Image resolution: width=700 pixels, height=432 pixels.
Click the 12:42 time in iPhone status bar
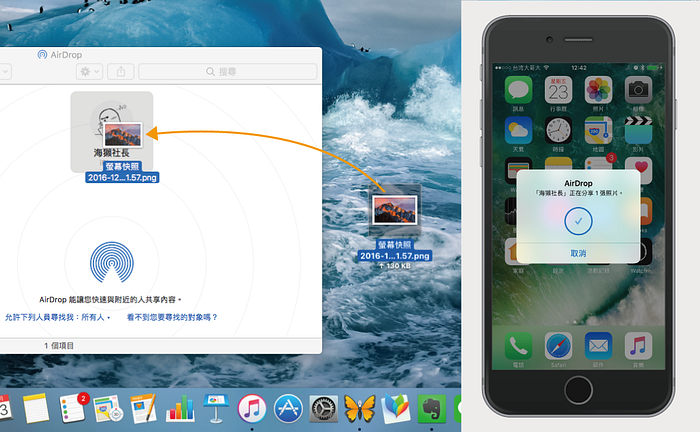click(579, 68)
